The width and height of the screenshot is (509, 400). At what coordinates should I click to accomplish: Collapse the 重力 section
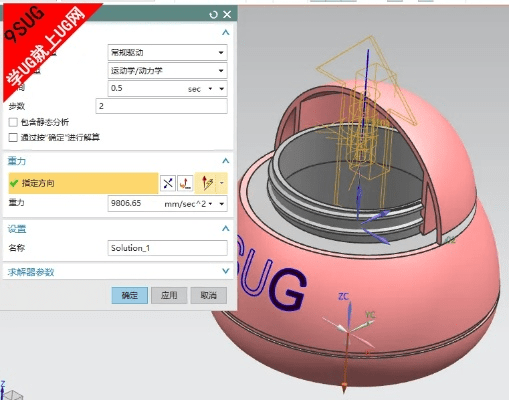pyautogui.click(x=226, y=161)
